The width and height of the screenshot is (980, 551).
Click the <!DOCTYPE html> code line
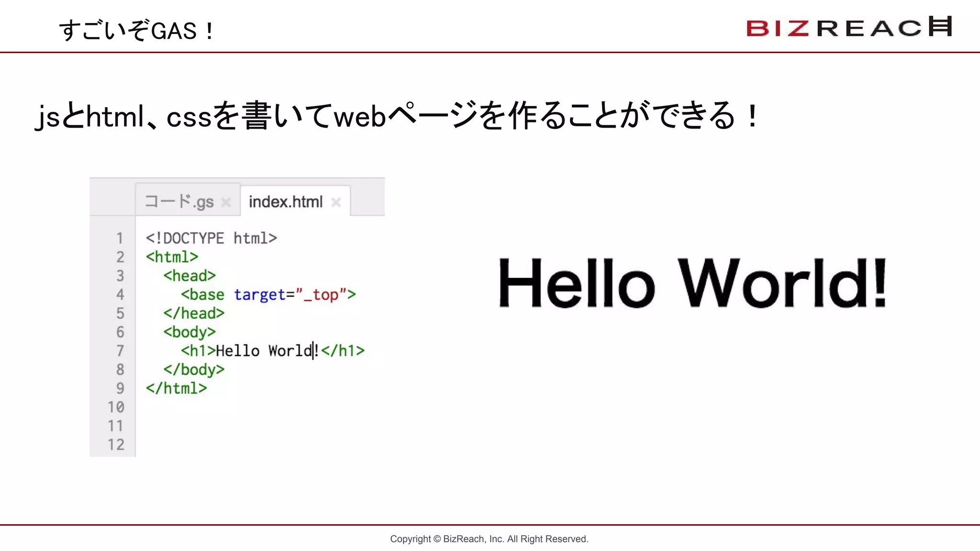click(212, 238)
